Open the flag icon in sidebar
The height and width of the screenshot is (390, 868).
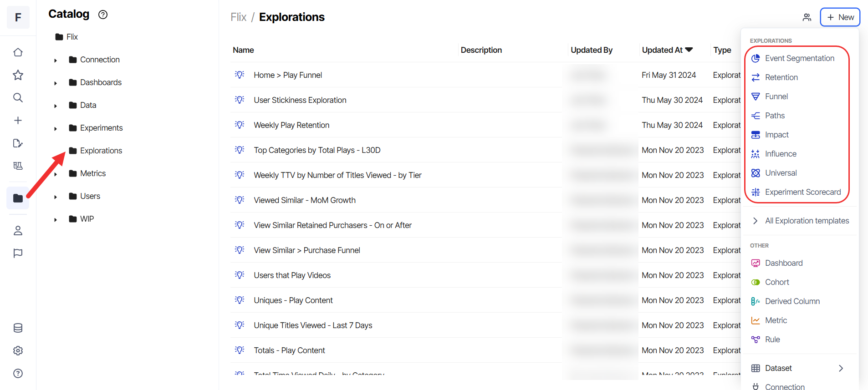[18, 253]
